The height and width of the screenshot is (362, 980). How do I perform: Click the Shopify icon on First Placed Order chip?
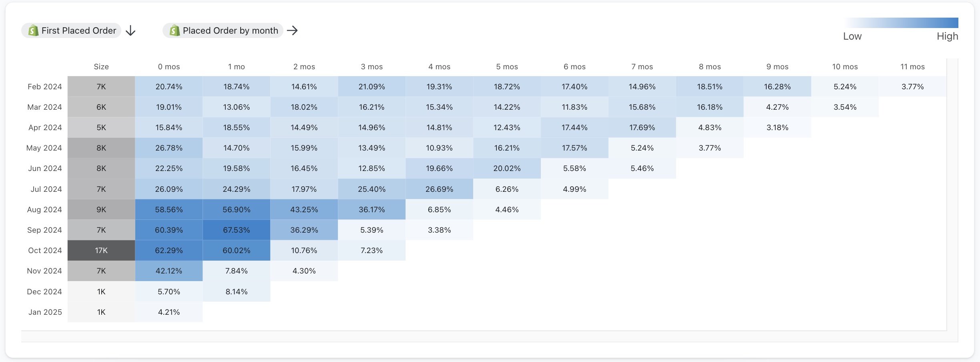point(32,30)
